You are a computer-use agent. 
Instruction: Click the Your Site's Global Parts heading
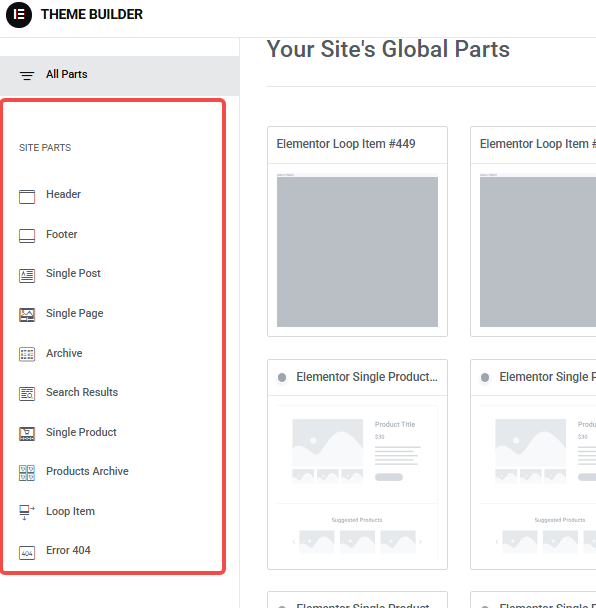[388, 49]
